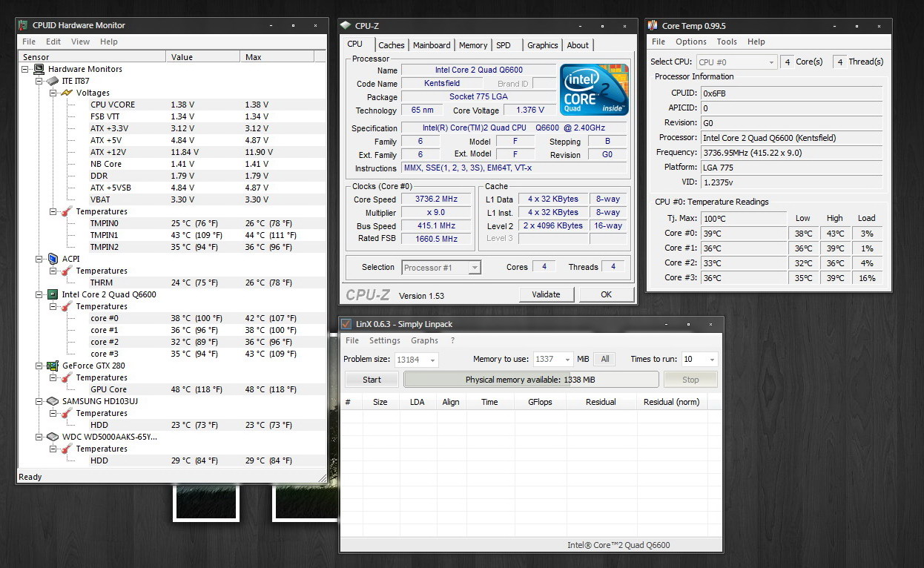Image resolution: width=924 pixels, height=568 pixels.
Task: Click the Physical memory available progress bar
Action: coord(530,380)
